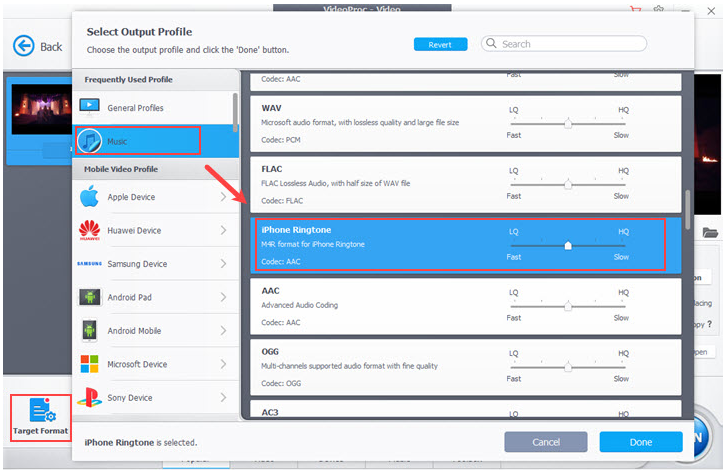Viewport: 723px width, 470px height.
Task: Expand the Android Mobile category
Action: 223,330
